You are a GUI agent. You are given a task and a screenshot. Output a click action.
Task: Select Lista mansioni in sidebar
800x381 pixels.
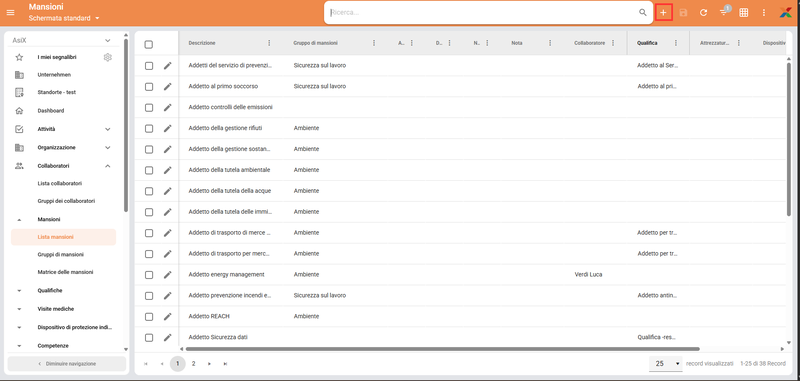click(63, 237)
